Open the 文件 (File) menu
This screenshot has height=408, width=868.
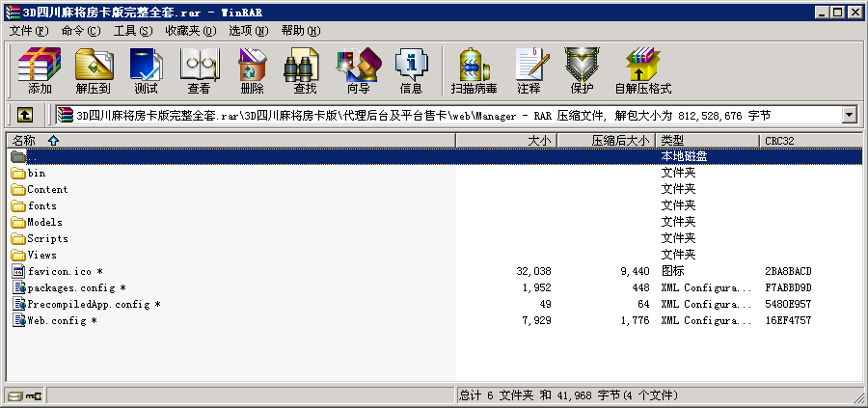coord(29,31)
